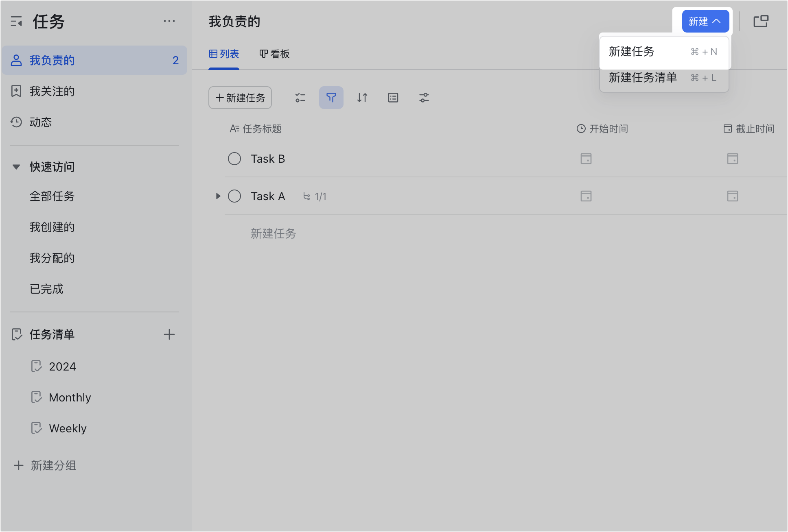Open the completion status checklist icon
Image resolution: width=788 pixels, height=532 pixels.
click(x=300, y=98)
